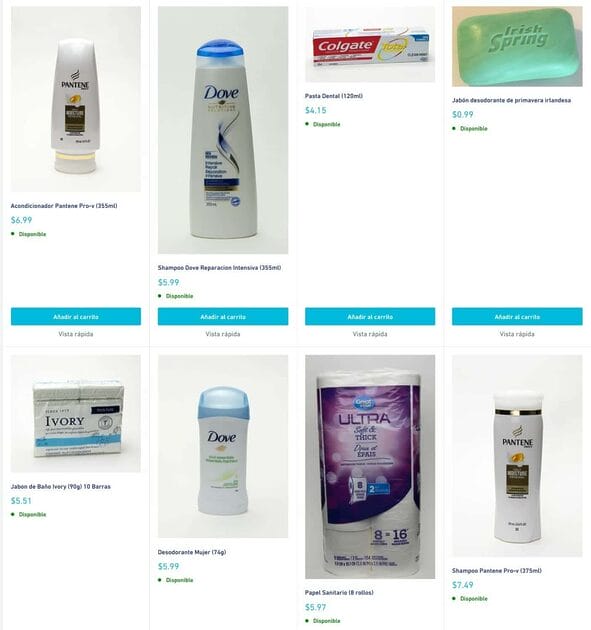
Task: Open the Irish Spring soap image
Action: pos(517,46)
